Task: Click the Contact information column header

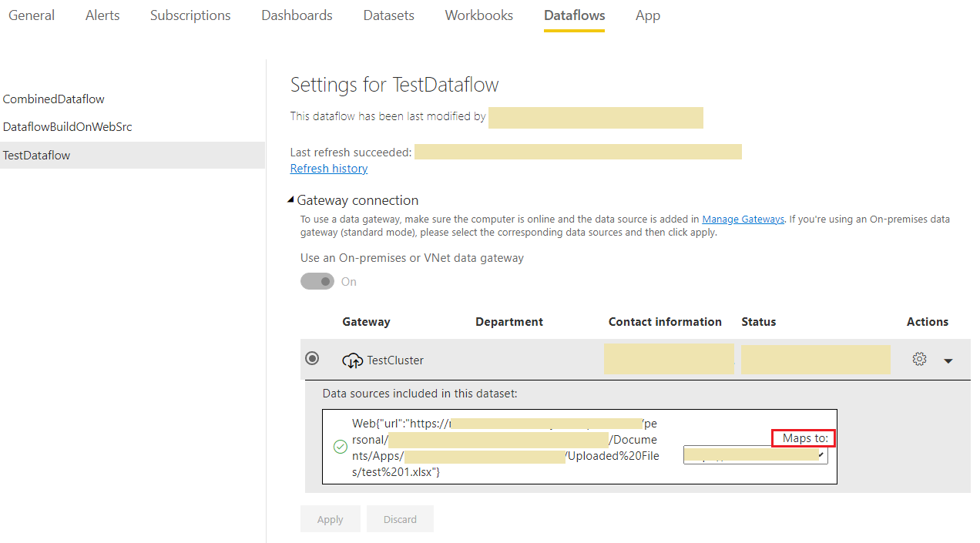Action: point(665,322)
